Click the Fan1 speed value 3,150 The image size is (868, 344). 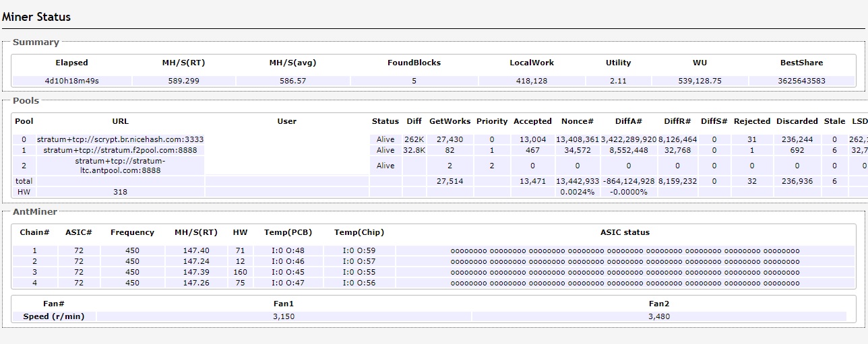click(x=284, y=316)
